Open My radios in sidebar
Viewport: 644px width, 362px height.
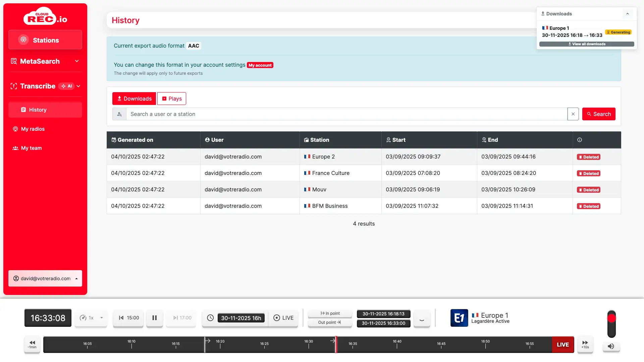[x=33, y=129]
